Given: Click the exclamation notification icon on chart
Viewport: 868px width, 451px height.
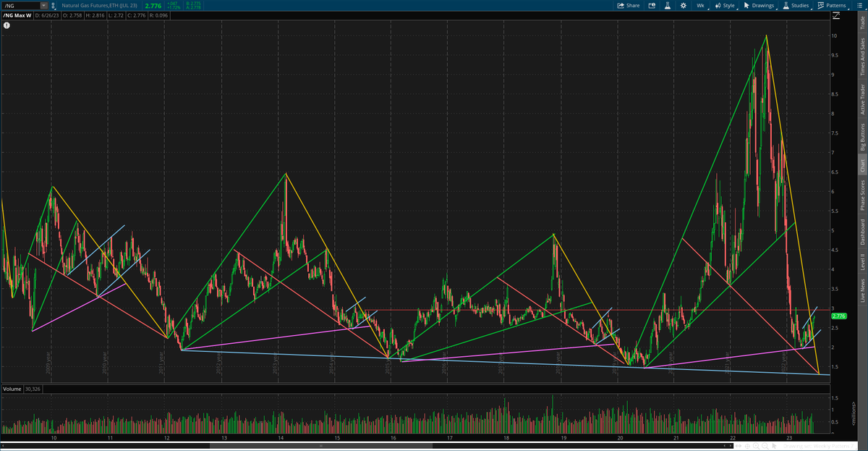Looking at the screenshot, I should [x=7, y=25].
